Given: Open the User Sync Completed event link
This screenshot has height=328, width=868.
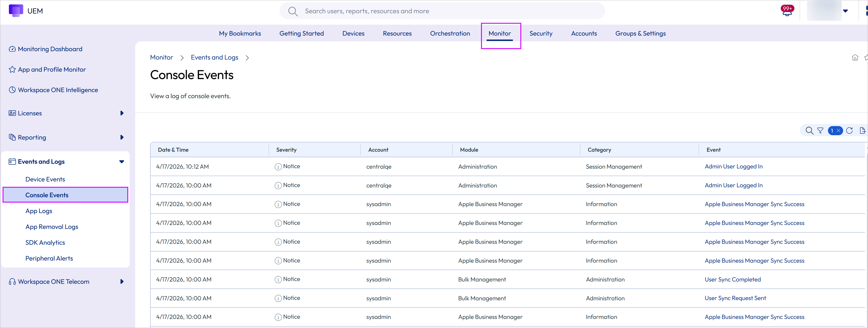Looking at the screenshot, I should 733,280.
